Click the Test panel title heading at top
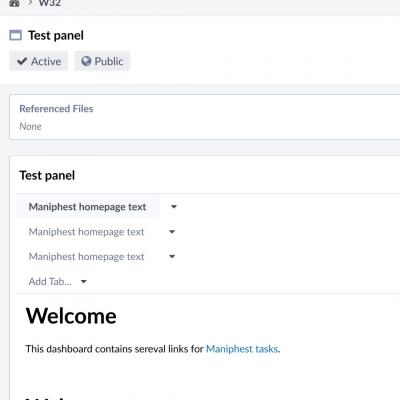400x400 pixels. [56, 35]
